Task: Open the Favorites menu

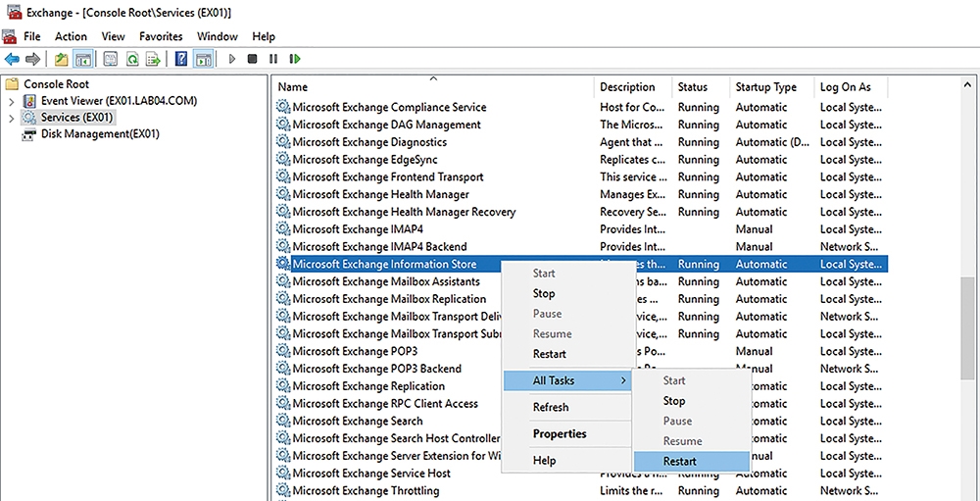Action: click(161, 36)
